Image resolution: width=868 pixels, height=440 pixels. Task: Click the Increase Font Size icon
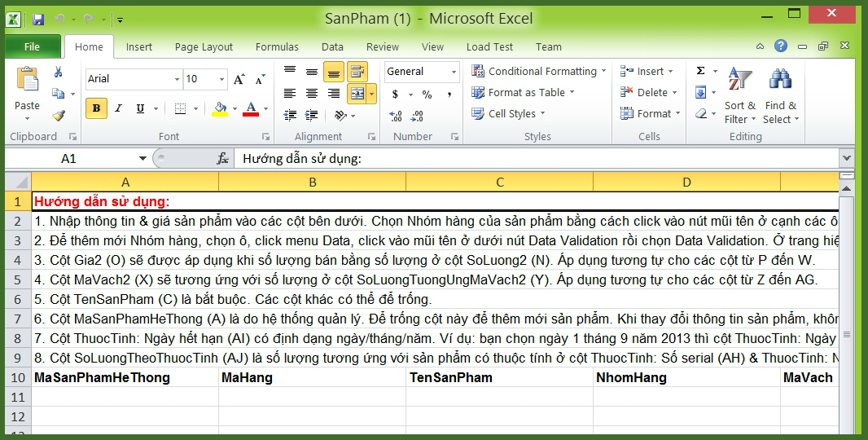[x=239, y=79]
